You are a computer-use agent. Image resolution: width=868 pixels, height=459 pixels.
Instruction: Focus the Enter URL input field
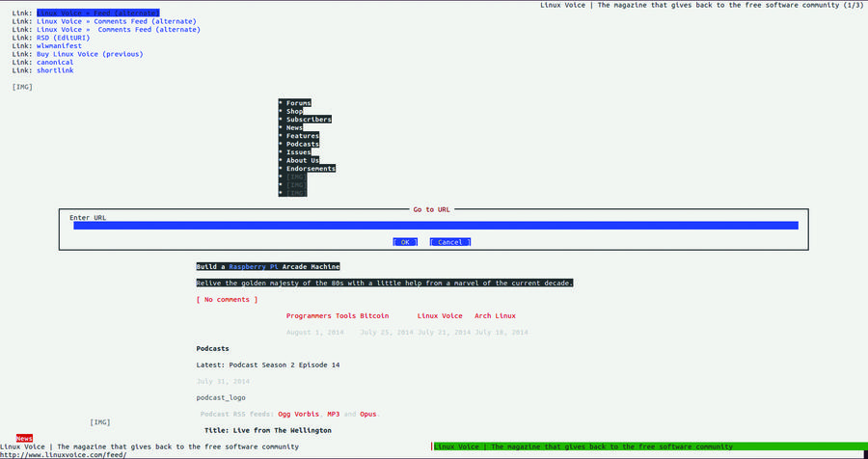[x=434, y=226]
